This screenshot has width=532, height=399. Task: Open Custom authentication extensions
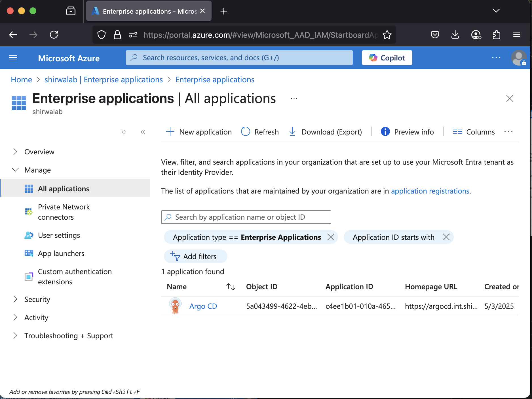[75, 277]
